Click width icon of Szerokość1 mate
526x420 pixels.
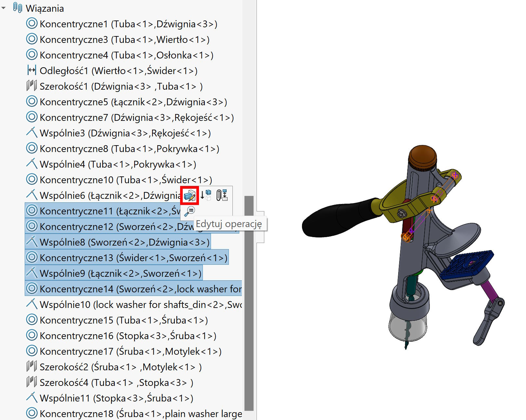32,86
